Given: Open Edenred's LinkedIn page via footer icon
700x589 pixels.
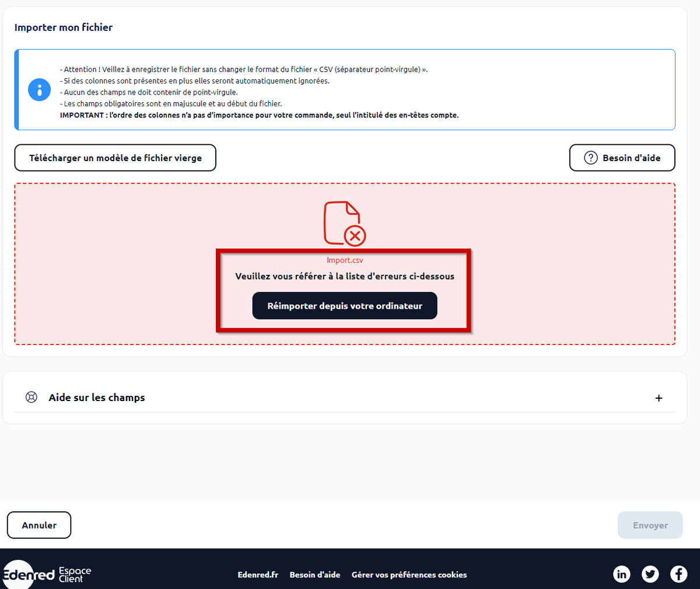Looking at the screenshot, I should (622, 574).
